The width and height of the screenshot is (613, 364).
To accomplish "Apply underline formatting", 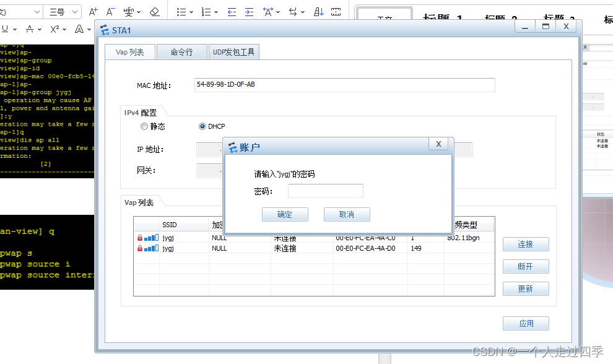I will pos(5,29).
